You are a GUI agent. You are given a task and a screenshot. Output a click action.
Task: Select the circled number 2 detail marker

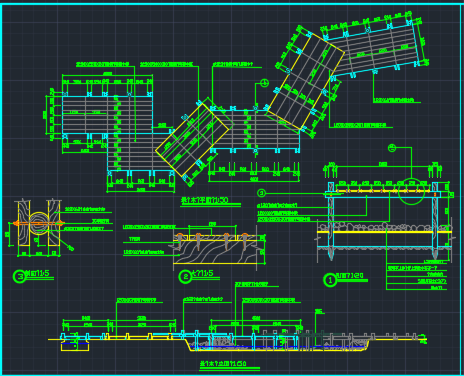[185, 276]
